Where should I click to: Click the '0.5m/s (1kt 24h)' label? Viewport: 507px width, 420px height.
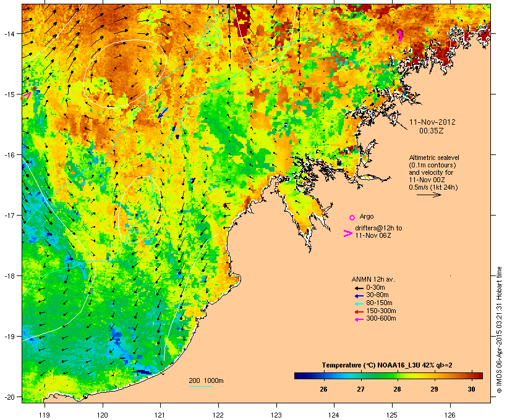pyautogui.click(x=433, y=187)
